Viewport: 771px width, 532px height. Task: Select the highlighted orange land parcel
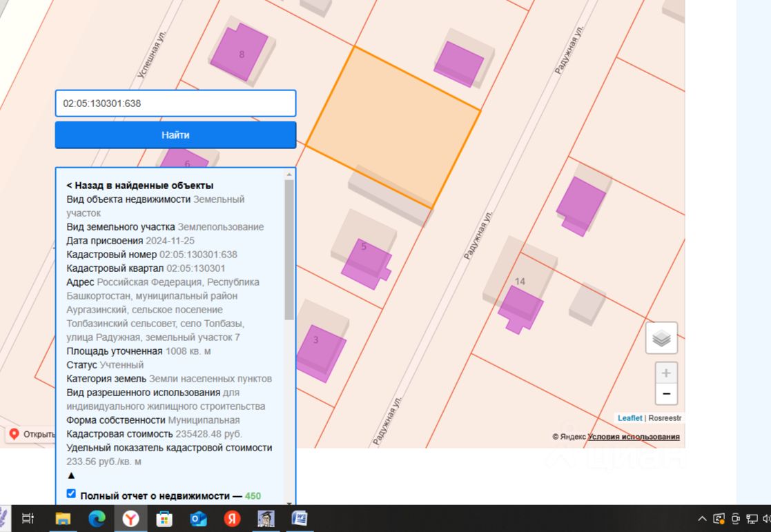393,127
